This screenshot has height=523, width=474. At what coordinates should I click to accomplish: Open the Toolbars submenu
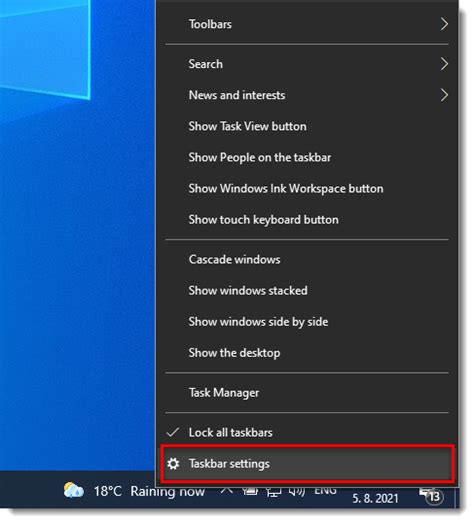(307, 24)
